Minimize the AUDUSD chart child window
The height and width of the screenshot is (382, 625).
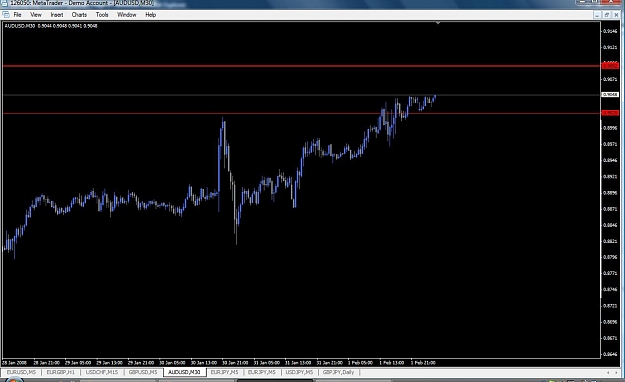(x=597, y=15)
